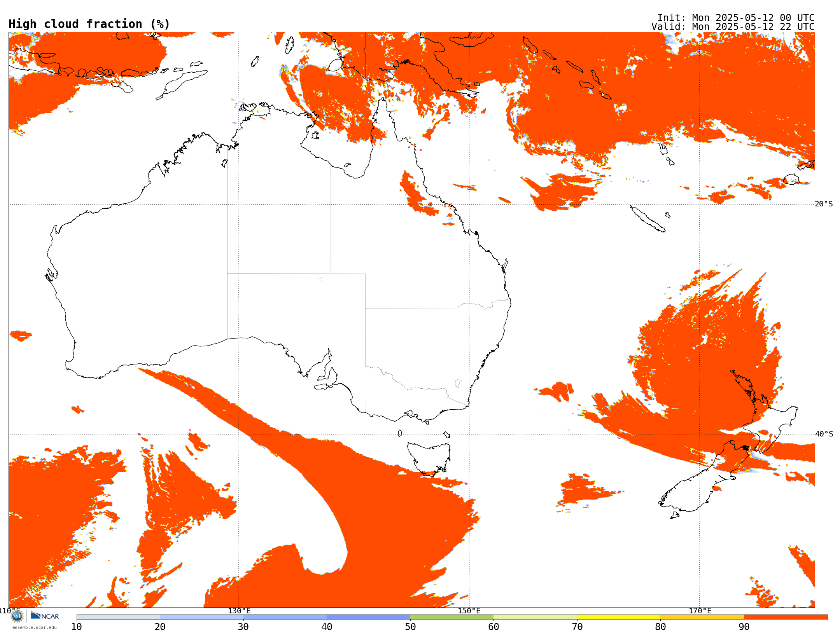Click the 30–40 blue colorbar segment
Screen dimensions: 840x632
coord(285,617)
